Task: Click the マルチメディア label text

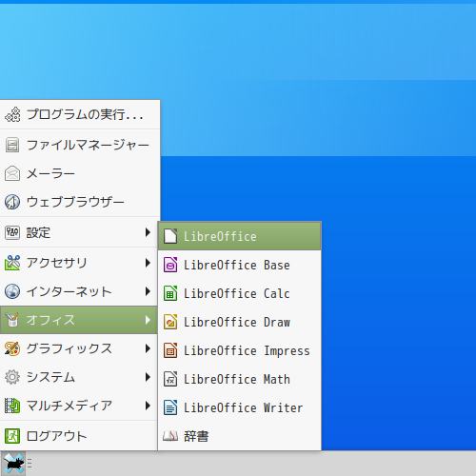Action: [69, 406]
